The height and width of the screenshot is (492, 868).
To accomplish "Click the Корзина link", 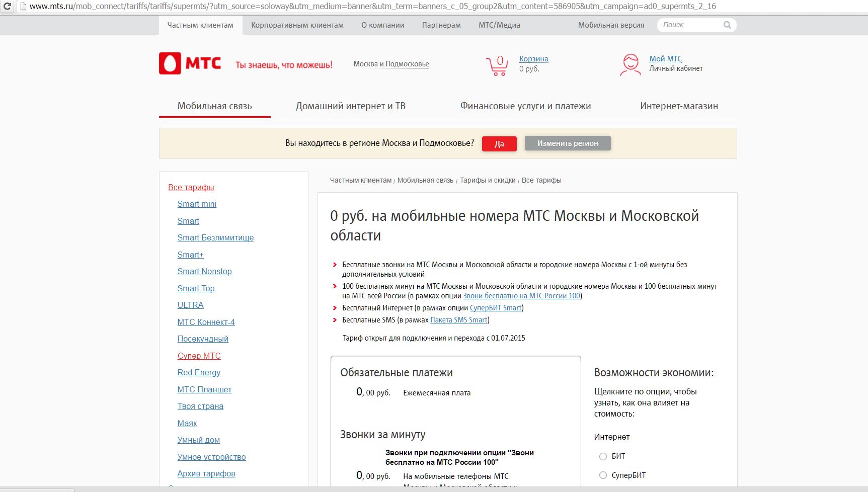I will 534,59.
